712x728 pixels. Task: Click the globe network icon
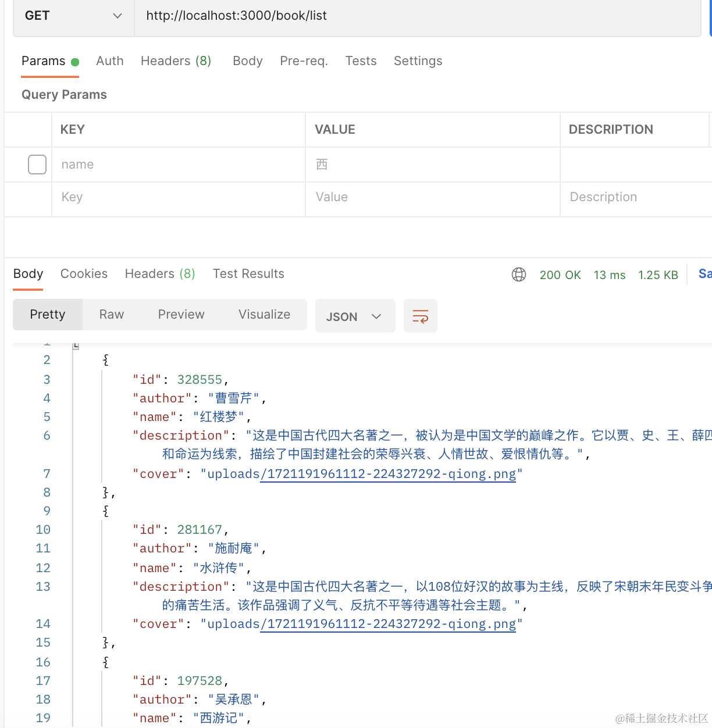click(518, 274)
